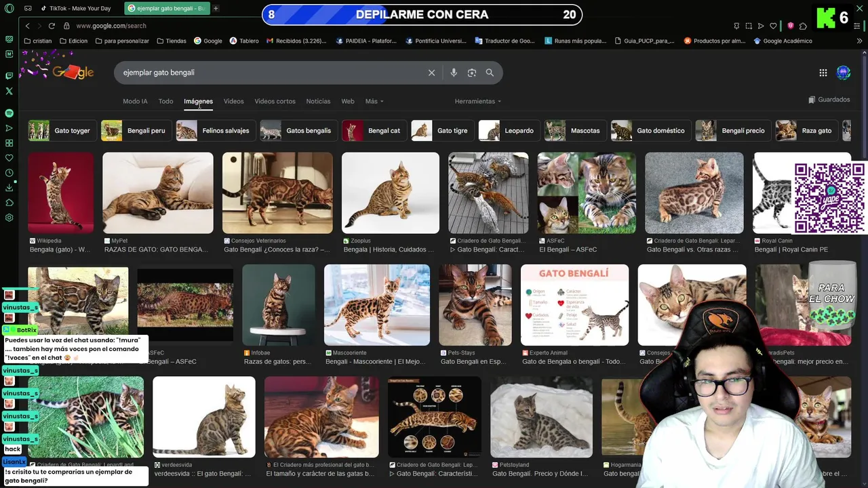Image resolution: width=868 pixels, height=488 pixels.
Task: Open a new tab with the plus button
Action: [x=216, y=8]
